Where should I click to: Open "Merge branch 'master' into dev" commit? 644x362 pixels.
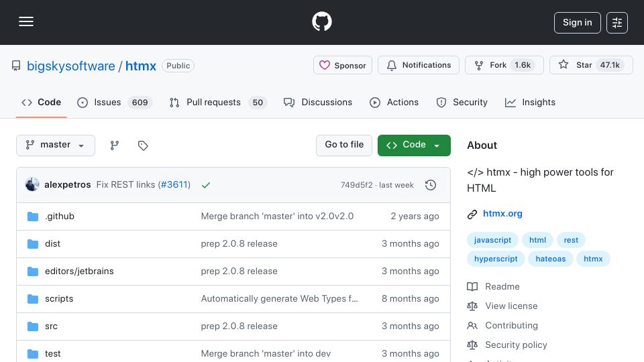[x=266, y=353]
